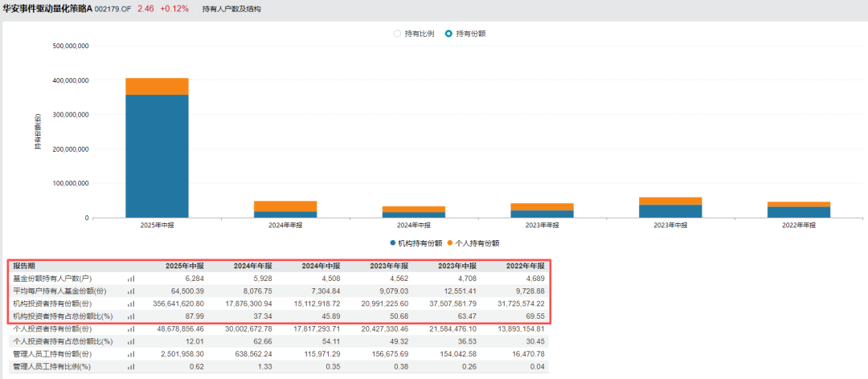
Task: Click the price value 2.46
Action: pyautogui.click(x=145, y=9)
